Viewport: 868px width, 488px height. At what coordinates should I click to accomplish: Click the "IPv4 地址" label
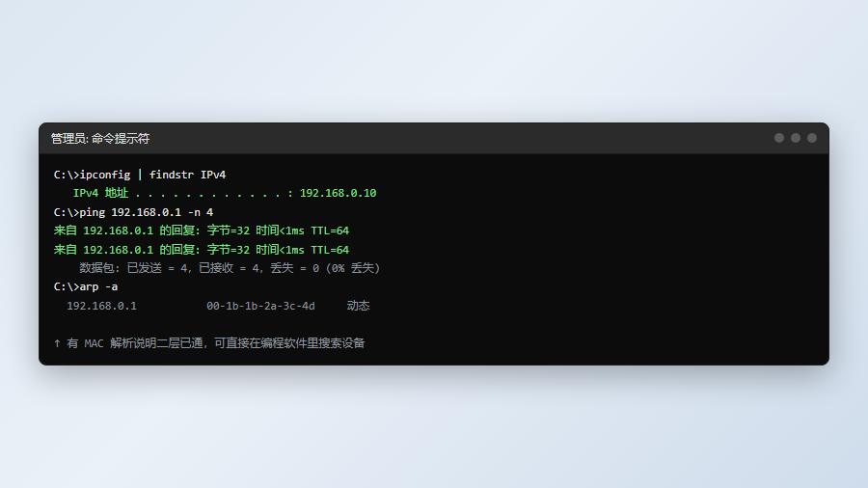tap(100, 193)
